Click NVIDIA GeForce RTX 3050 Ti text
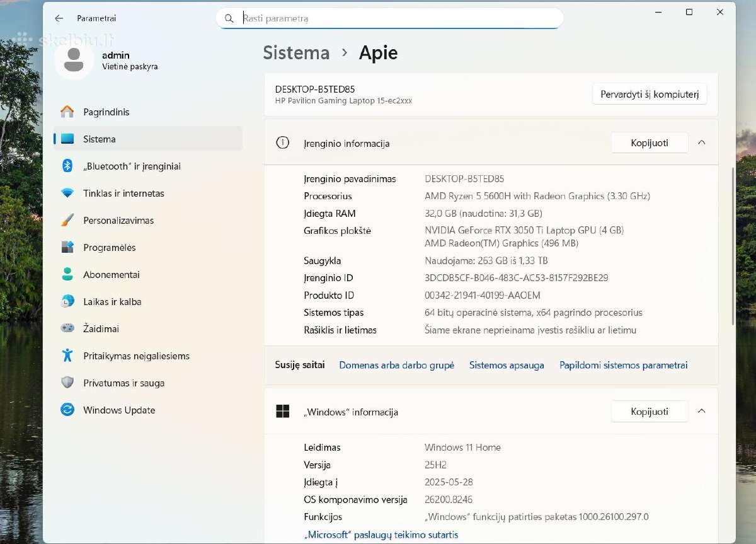Viewport: 756px width, 544px height. pyautogui.click(x=524, y=231)
